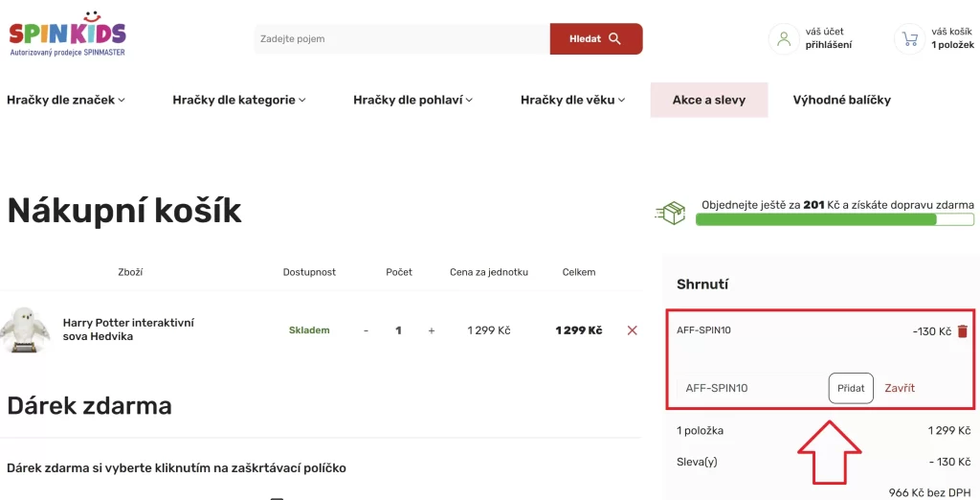Expand Hračky dle pohlaví menu
This screenshot has height=500, width=980.
413,100
